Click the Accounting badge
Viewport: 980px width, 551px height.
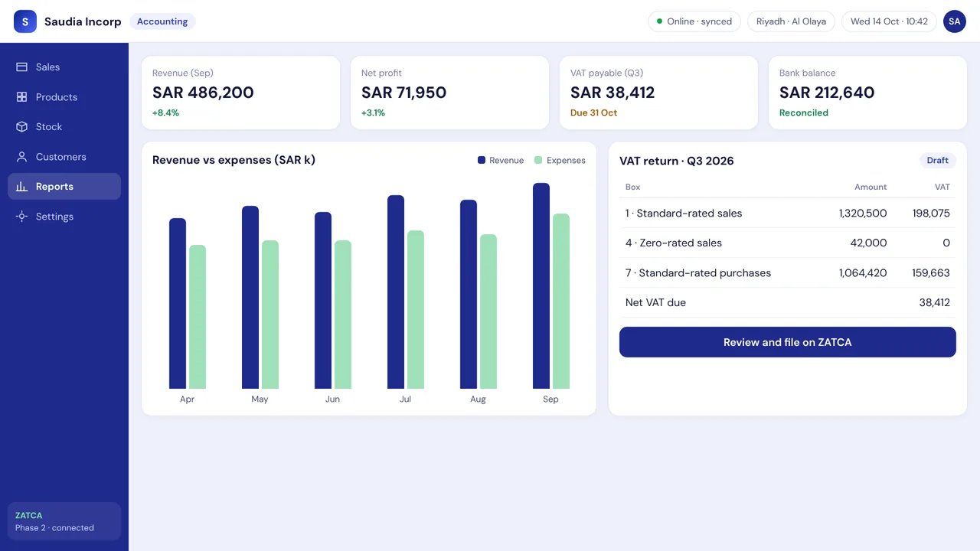pyautogui.click(x=162, y=21)
